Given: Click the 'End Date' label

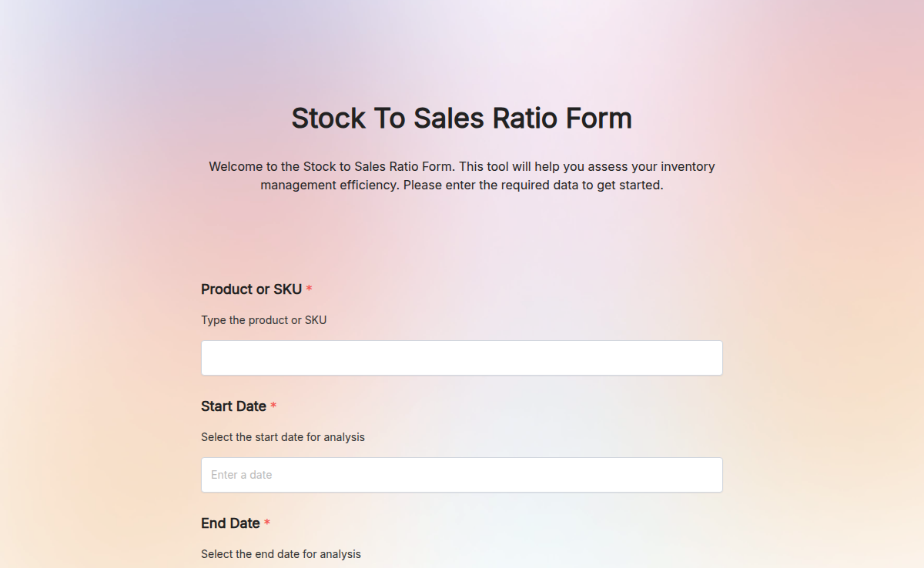Looking at the screenshot, I should click(x=229, y=523).
